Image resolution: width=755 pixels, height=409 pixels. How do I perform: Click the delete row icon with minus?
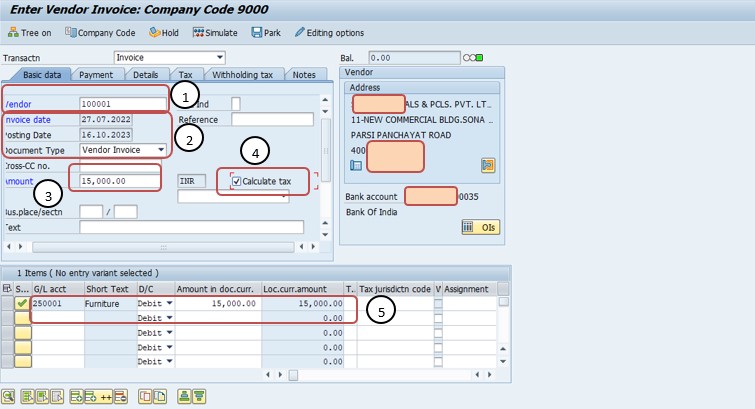120,396
